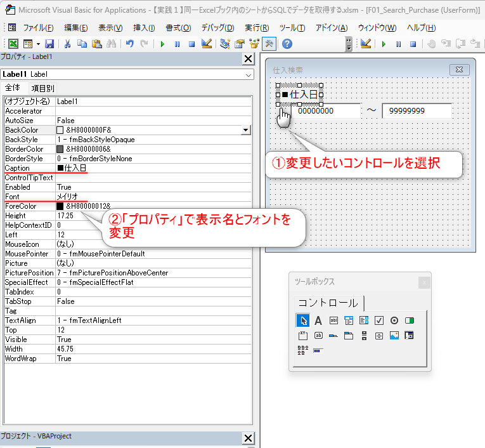Viewport: 485px width, 448px height.
Task: Toggle Design Mode on the Debug toolbar
Action: click(366, 44)
